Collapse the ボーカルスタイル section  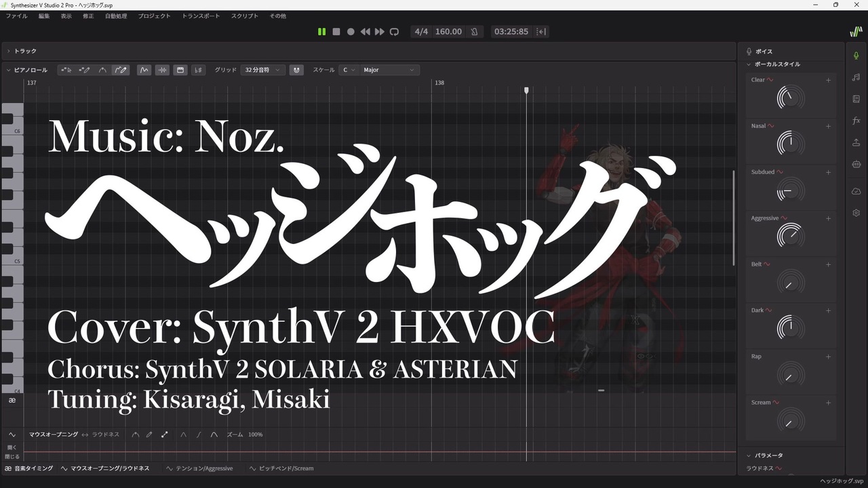coord(749,64)
